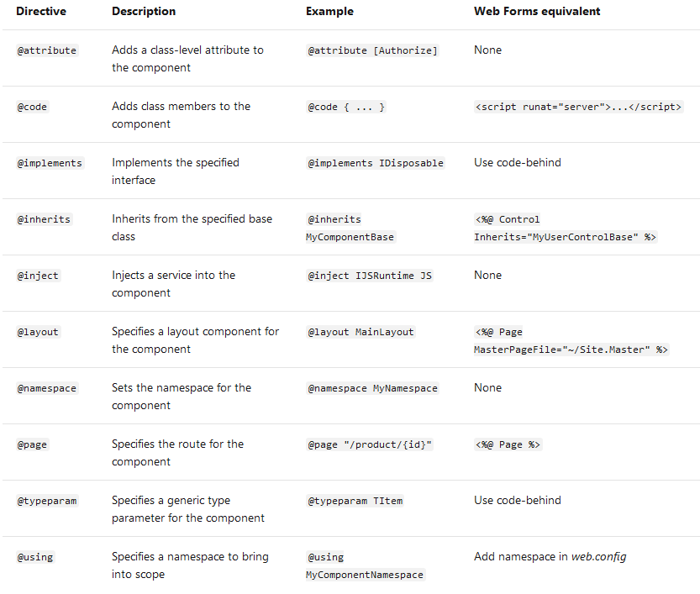Click the @inject directive name
Viewport: 700px width, 594px height.
(39, 276)
